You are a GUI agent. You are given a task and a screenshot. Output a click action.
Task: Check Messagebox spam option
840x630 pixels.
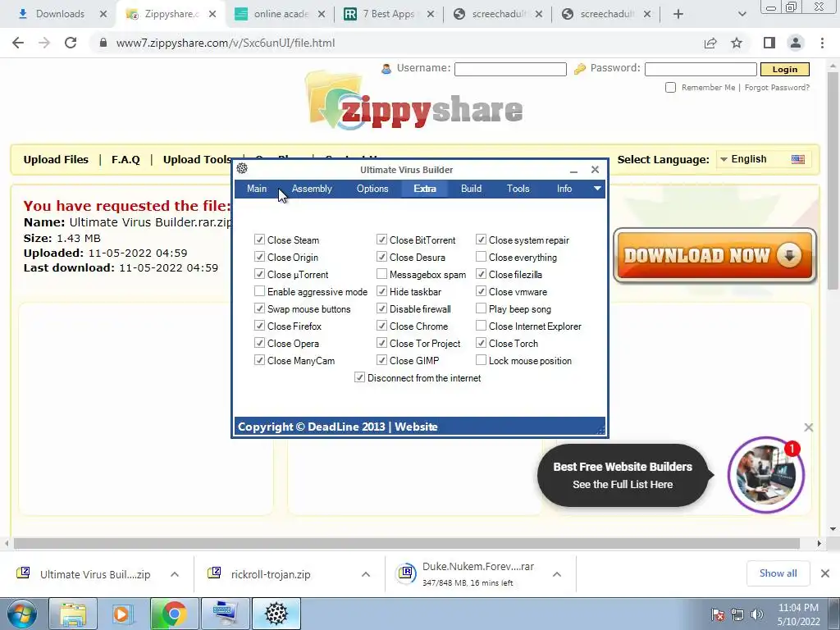pos(381,274)
